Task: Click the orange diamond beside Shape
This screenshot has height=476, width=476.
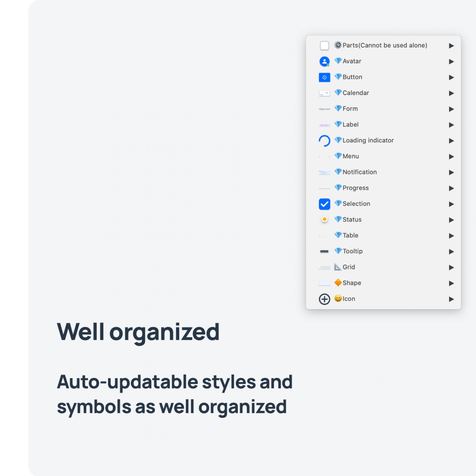Action: 338,283
